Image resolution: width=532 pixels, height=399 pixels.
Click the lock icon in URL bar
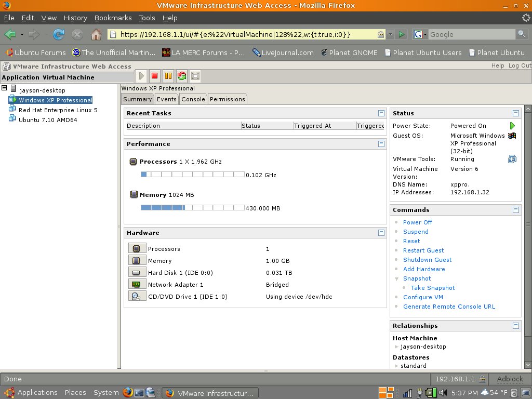[381, 34]
